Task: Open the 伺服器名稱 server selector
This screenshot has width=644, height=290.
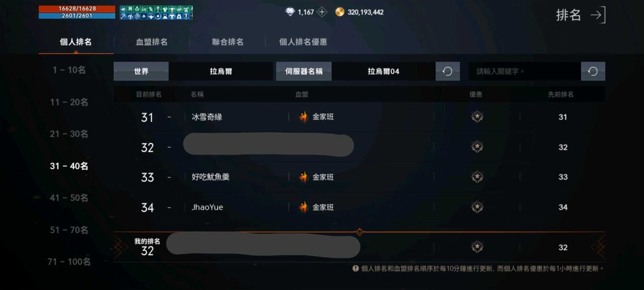Action: [304, 72]
